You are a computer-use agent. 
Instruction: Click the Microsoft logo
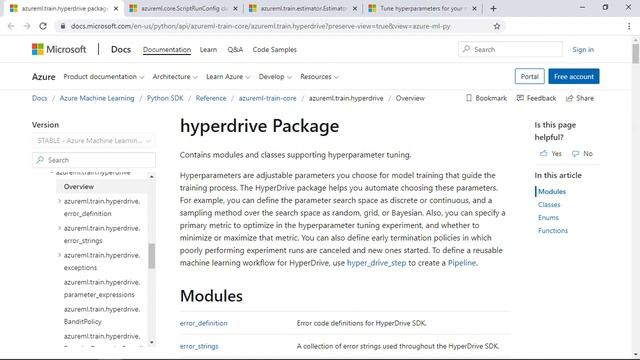[59, 49]
